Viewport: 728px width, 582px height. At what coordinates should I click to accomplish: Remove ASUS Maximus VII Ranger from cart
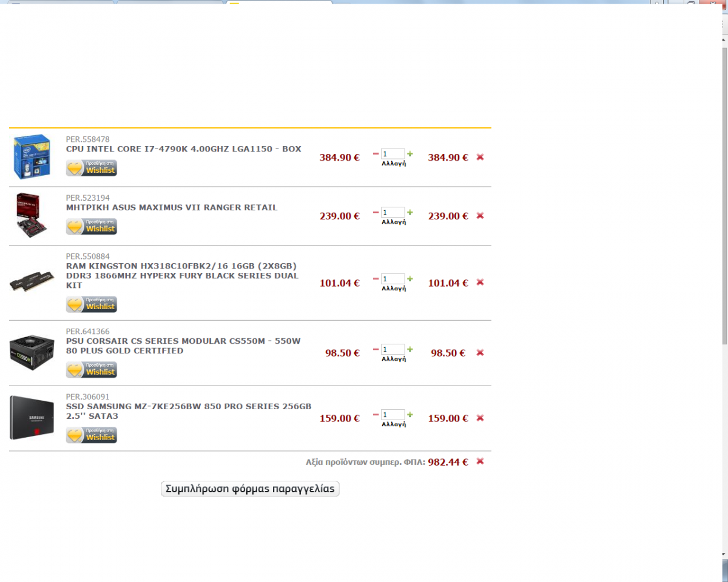coord(480,216)
